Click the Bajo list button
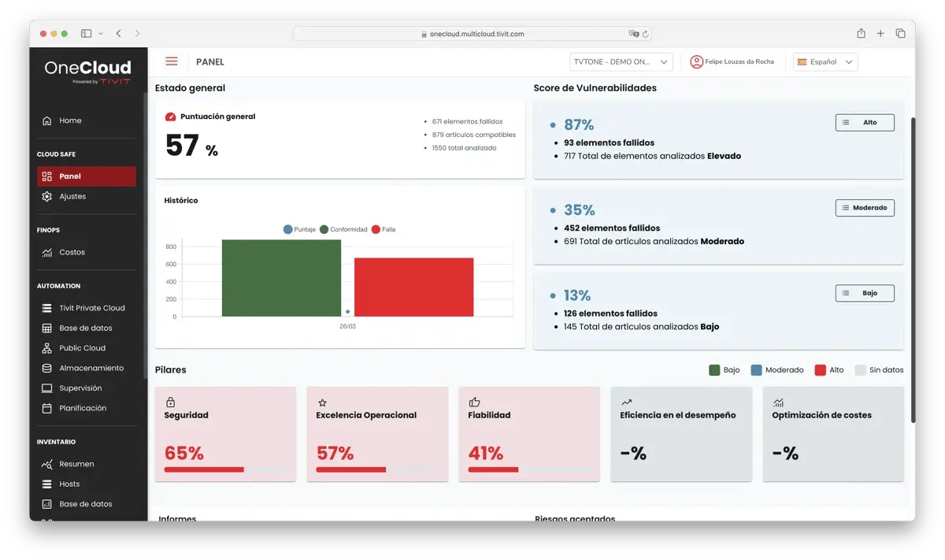The width and height of the screenshot is (945, 560). tap(865, 293)
